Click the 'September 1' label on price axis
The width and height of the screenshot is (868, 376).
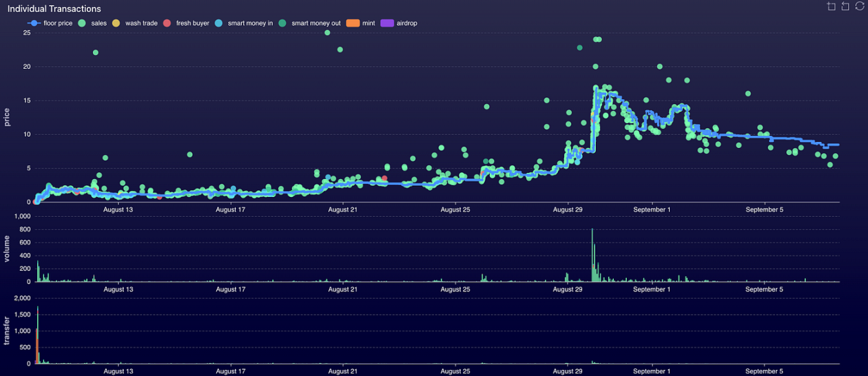pos(652,210)
